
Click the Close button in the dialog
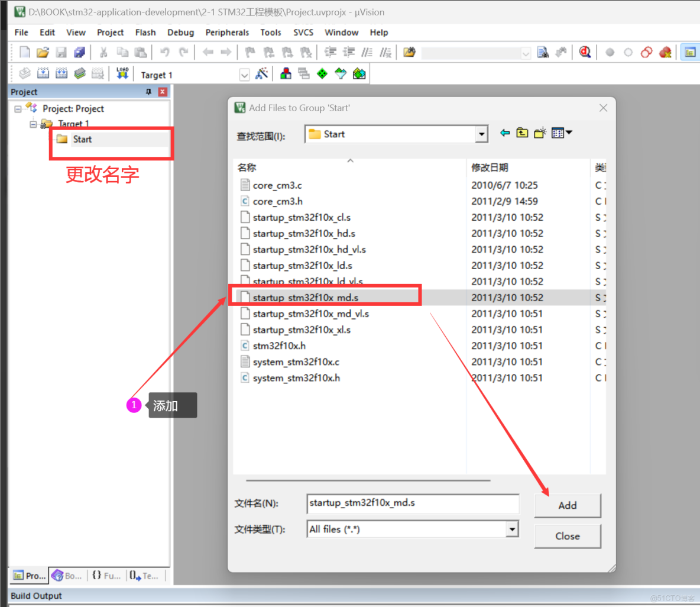coord(567,536)
